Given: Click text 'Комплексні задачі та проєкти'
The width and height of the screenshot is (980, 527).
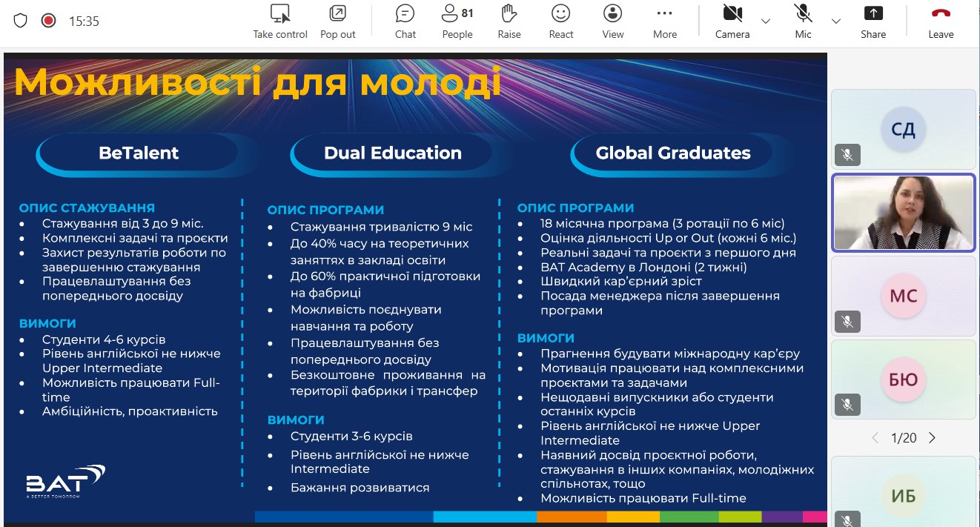Looking at the screenshot, I should point(135,238).
